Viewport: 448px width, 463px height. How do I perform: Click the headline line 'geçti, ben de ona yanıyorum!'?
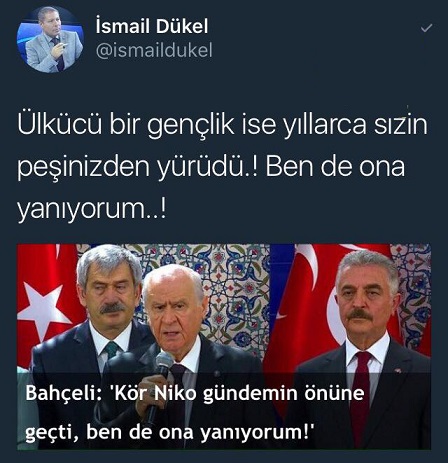pos(170,433)
